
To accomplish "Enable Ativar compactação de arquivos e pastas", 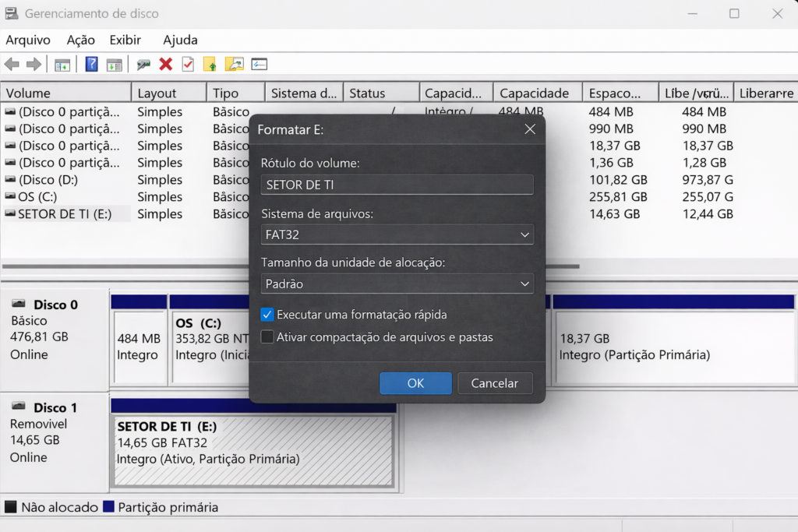I will tap(267, 336).
